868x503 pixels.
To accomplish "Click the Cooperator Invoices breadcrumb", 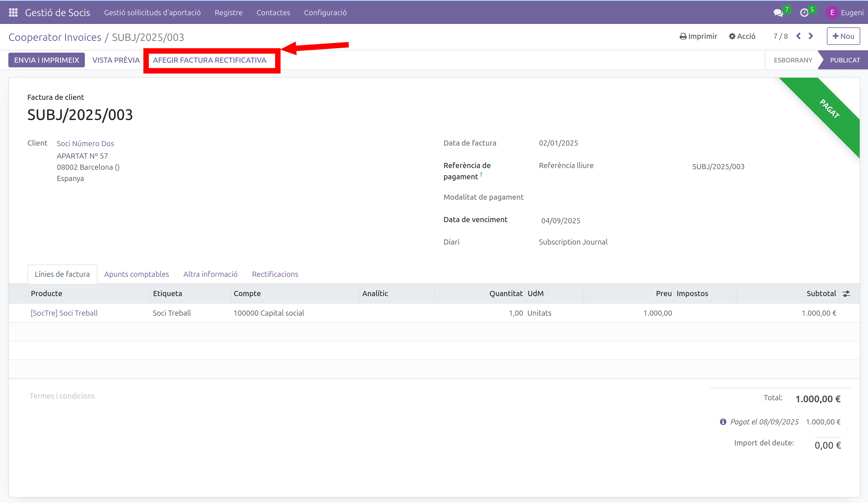I will pyautogui.click(x=55, y=37).
